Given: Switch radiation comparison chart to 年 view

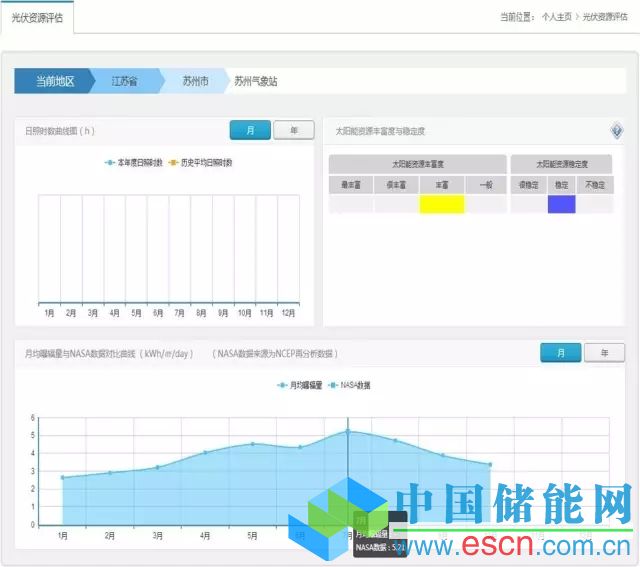Looking at the screenshot, I should click(604, 353).
